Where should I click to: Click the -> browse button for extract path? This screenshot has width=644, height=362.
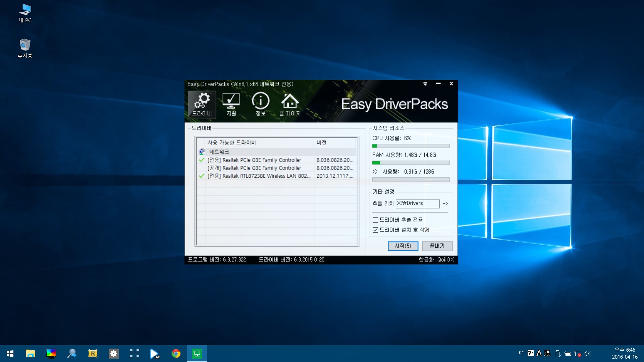point(445,203)
